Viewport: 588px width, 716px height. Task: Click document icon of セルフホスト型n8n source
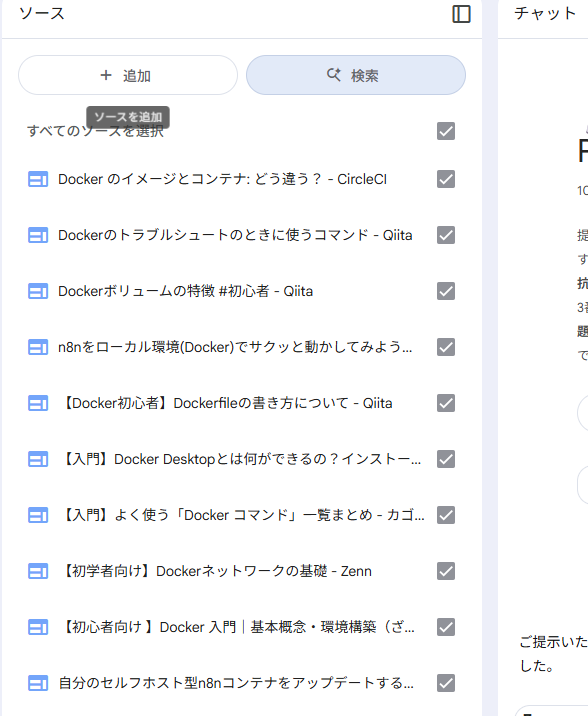coord(38,684)
